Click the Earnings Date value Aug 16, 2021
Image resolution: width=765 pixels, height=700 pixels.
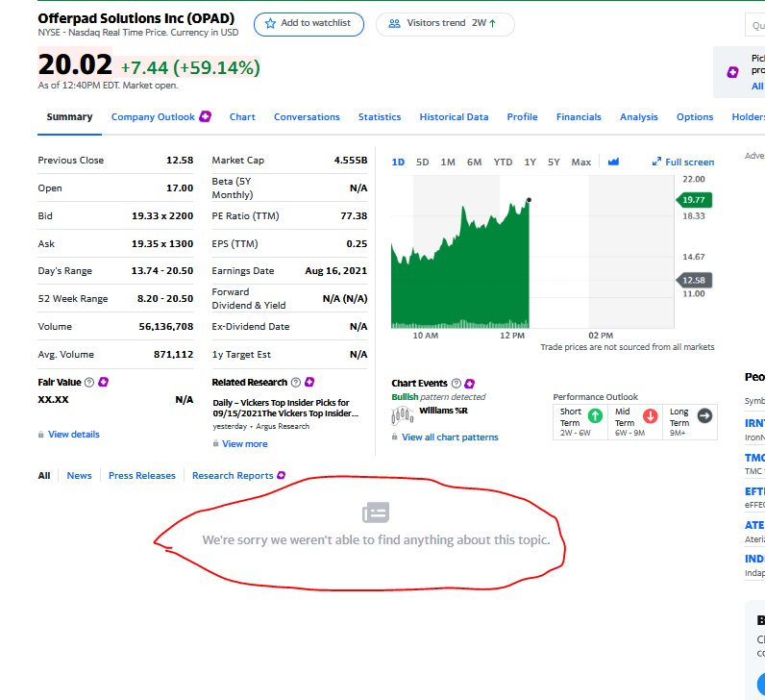tap(335, 271)
